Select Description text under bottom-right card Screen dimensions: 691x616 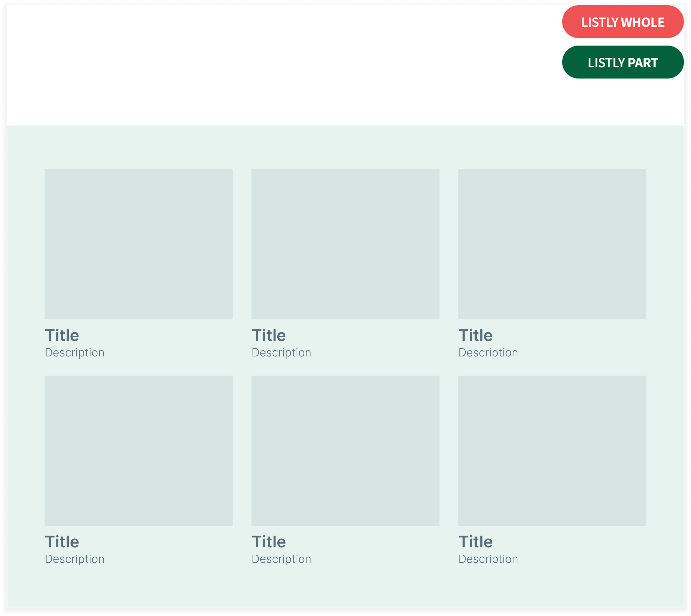point(488,559)
